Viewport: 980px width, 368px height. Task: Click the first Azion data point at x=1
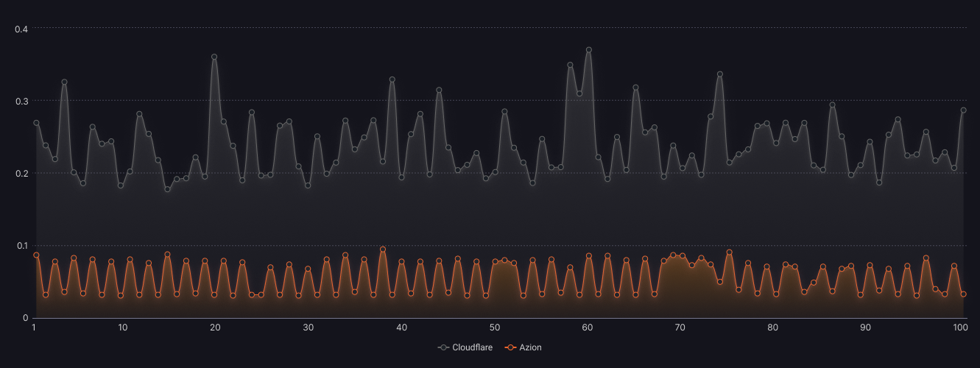click(36, 255)
